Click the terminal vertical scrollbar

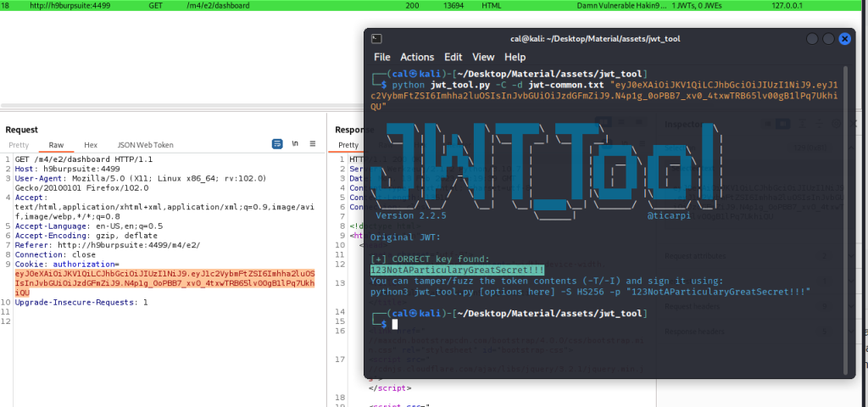[845, 219]
